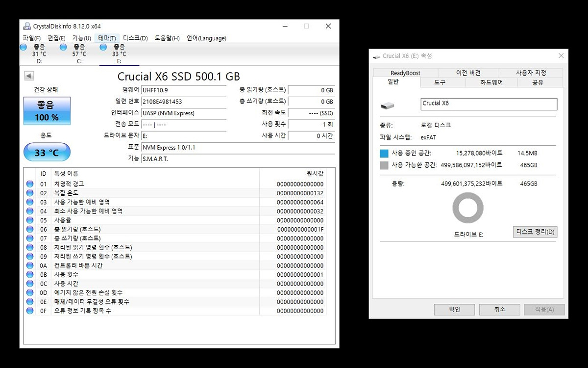This screenshot has width=588, height=368.
Task: Click status orb for attribute 0B 사용 횟수
Action: tap(30, 274)
